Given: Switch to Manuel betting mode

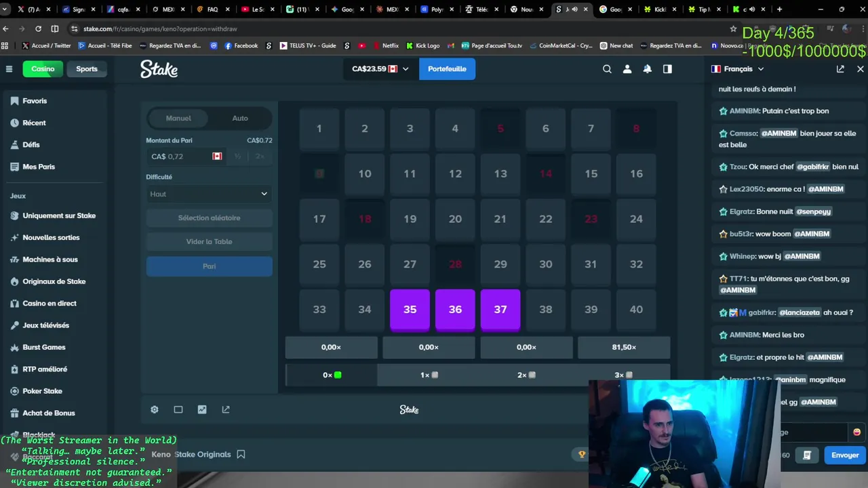Looking at the screenshot, I should pyautogui.click(x=178, y=118).
